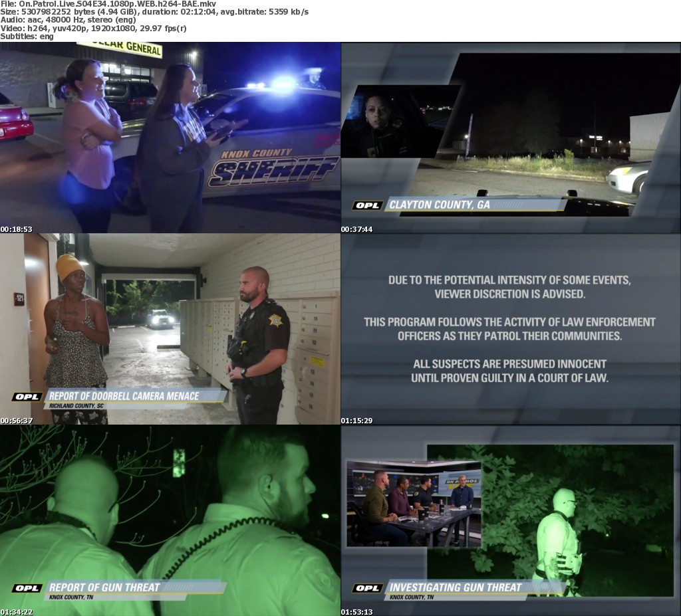The height and width of the screenshot is (616, 681).
Task: Click the inset studio panel picture
Action: [413, 503]
